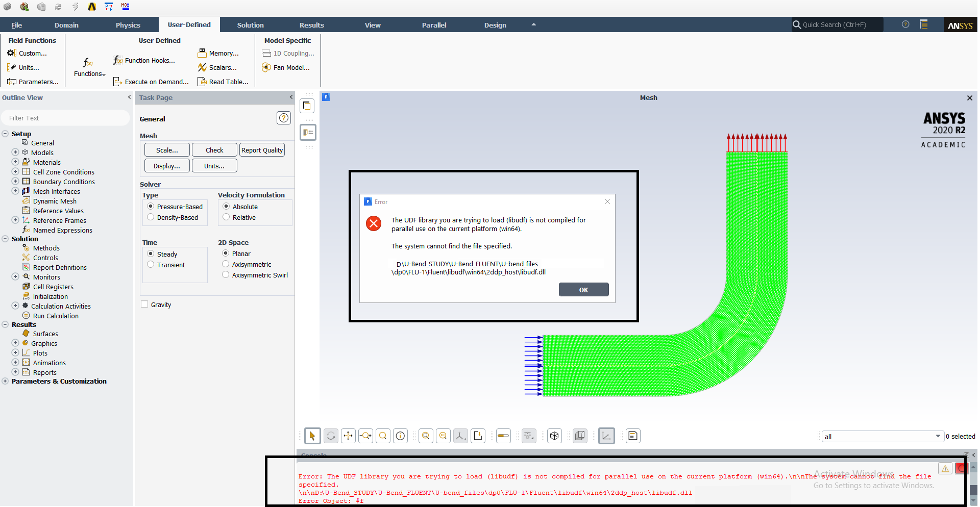Select Initialization in the outline
Image resolution: width=980 pixels, height=507 pixels.
pyautogui.click(x=50, y=296)
